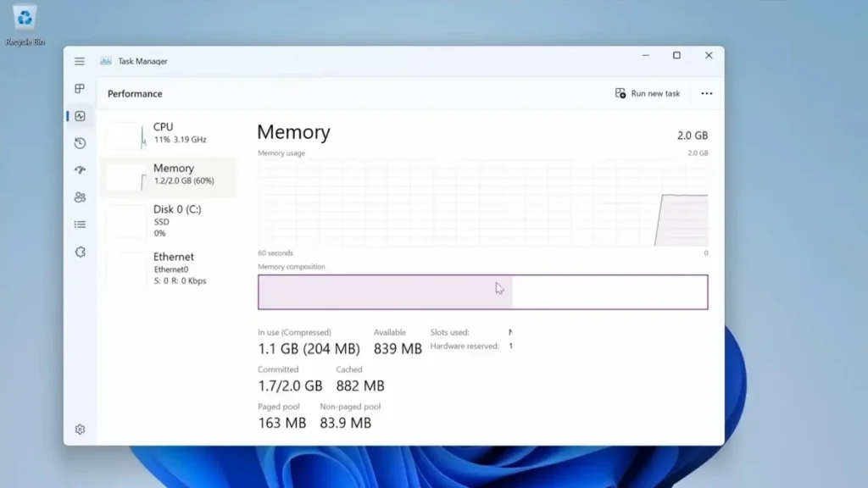Image resolution: width=868 pixels, height=488 pixels.
Task: Expand the three-dot more options menu
Action: pyautogui.click(x=706, y=93)
